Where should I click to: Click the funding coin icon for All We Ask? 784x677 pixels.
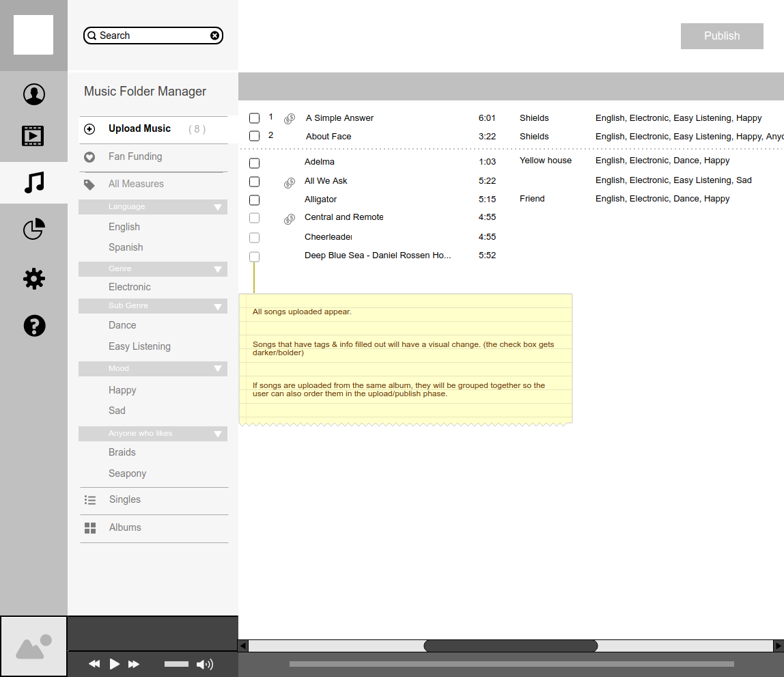290,183
